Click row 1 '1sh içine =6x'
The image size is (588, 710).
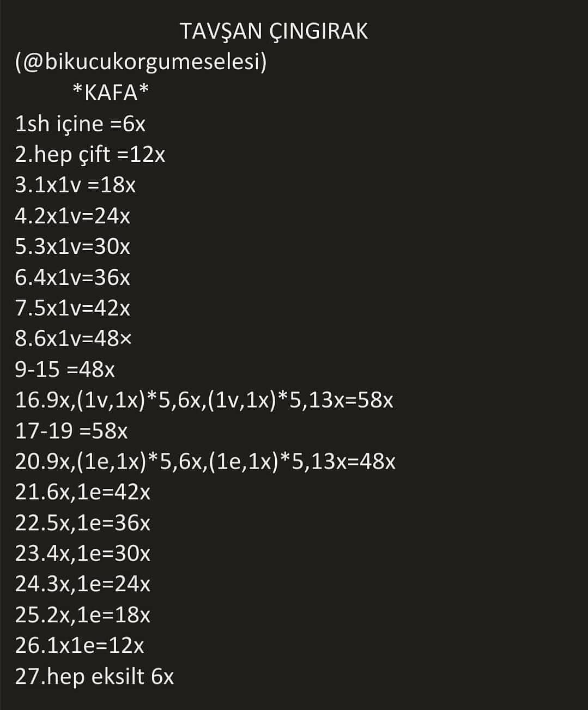[x=80, y=124]
